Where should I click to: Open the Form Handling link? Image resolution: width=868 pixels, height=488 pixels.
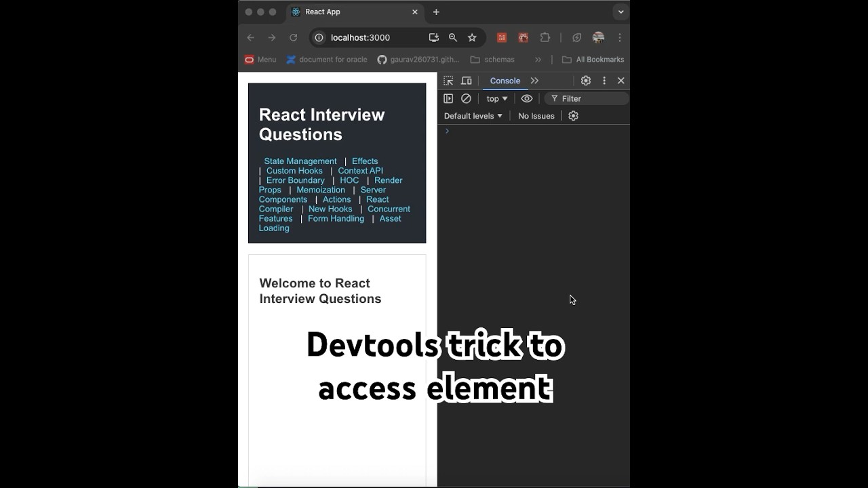(x=336, y=218)
